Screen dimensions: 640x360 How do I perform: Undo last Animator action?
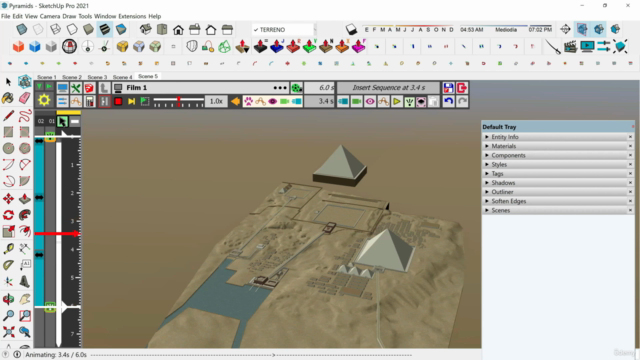448,101
